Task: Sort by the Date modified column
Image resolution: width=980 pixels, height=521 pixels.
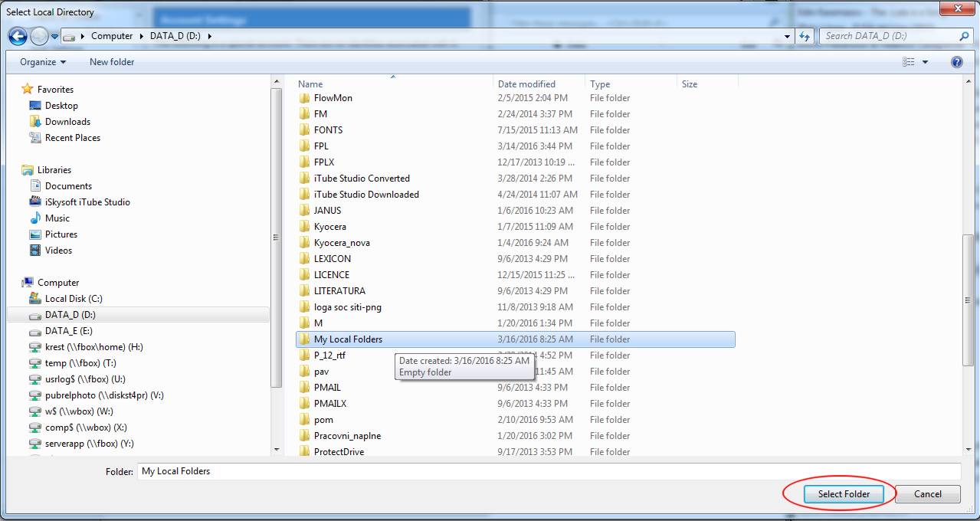Action: pyautogui.click(x=526, y=84)
